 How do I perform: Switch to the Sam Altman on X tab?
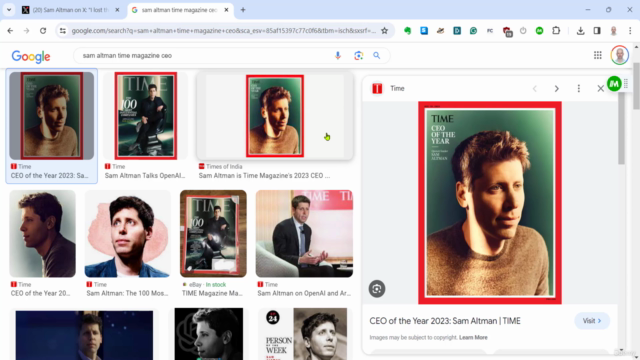[x=70, y=10]
